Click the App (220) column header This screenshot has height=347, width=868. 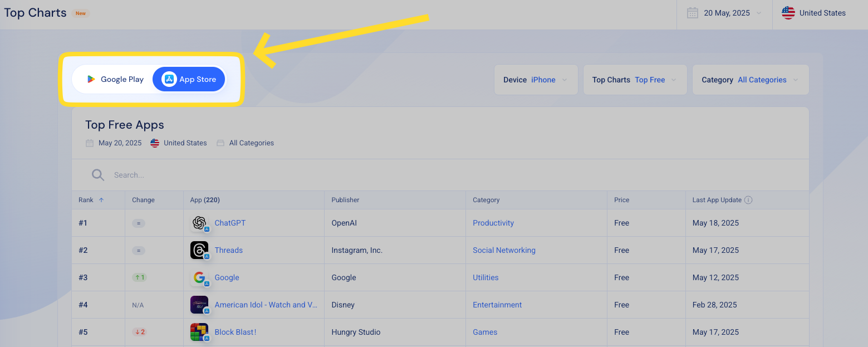point(205,200)
